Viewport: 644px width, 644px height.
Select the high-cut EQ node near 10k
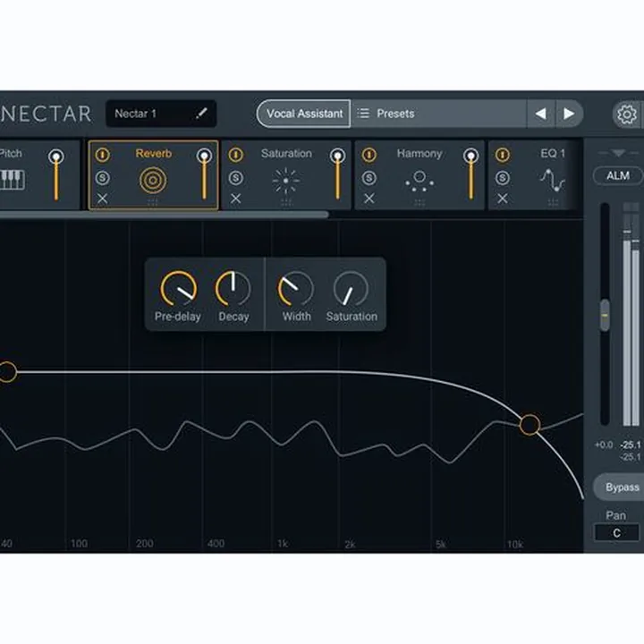530,425
